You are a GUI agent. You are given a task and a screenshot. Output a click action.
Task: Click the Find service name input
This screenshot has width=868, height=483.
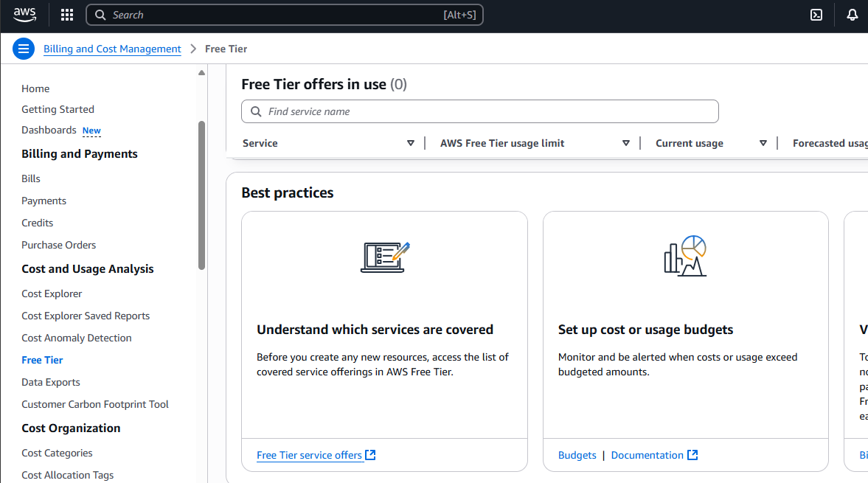(480, 112)
